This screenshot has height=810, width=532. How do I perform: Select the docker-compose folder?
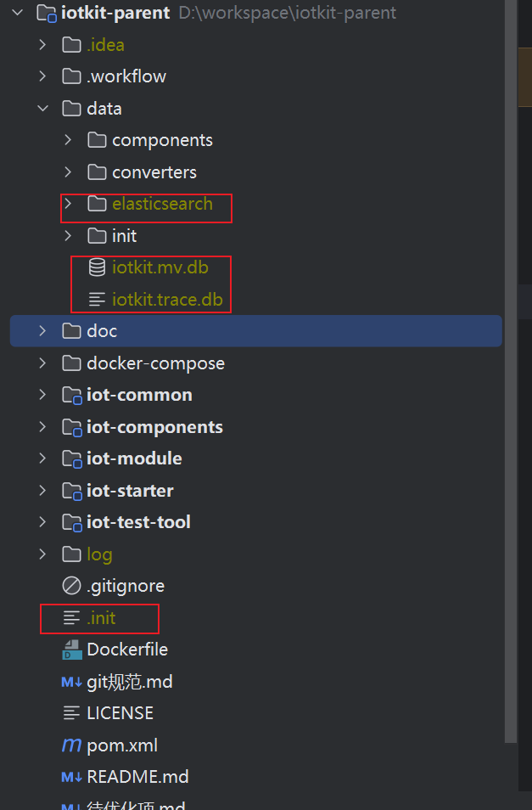[155, 363]
